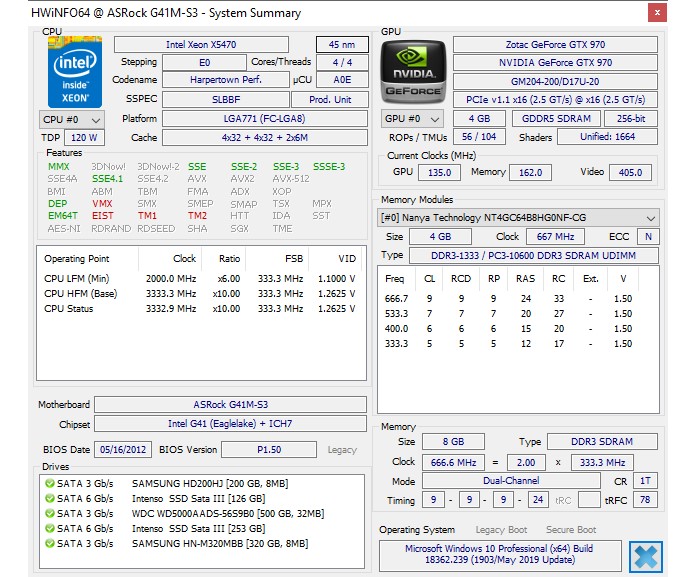Click the SSPEC SLBBF field
The image size is (696, 577).
pyautogui.click(x=226, y=99)
